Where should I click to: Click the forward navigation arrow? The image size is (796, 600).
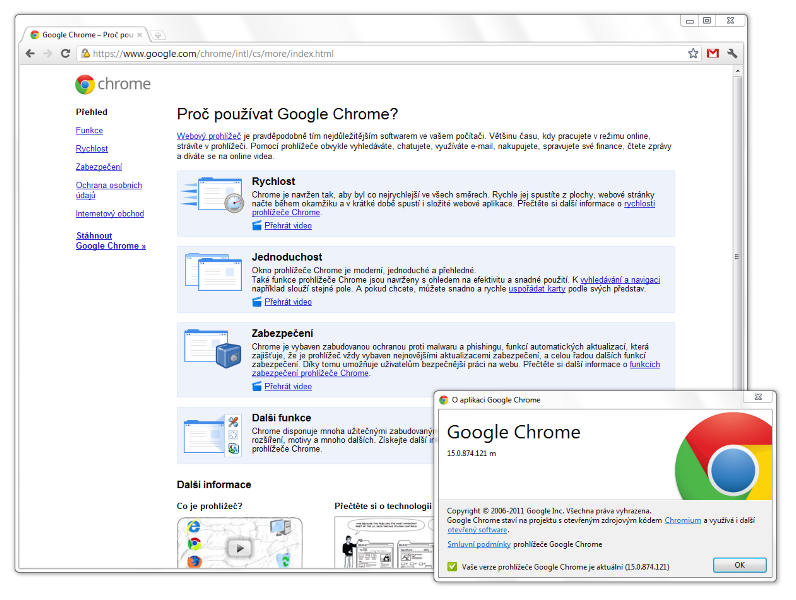coord(48,53)
